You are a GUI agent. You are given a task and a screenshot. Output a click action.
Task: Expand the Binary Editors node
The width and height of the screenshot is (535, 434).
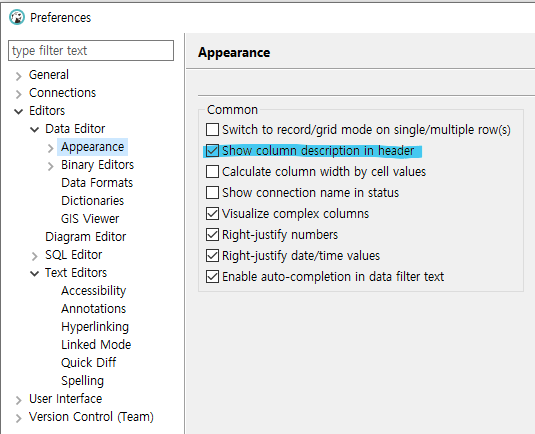[50, 166]
